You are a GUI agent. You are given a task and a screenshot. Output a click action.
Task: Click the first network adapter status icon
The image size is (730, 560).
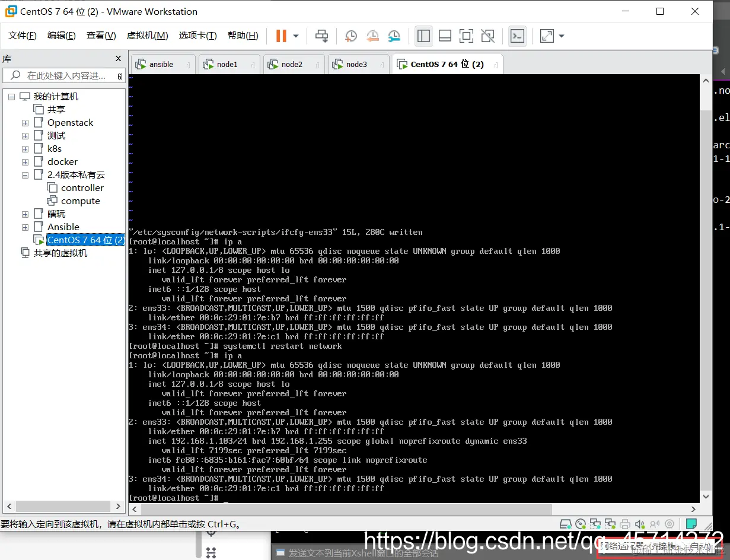(x=595, y=524)
